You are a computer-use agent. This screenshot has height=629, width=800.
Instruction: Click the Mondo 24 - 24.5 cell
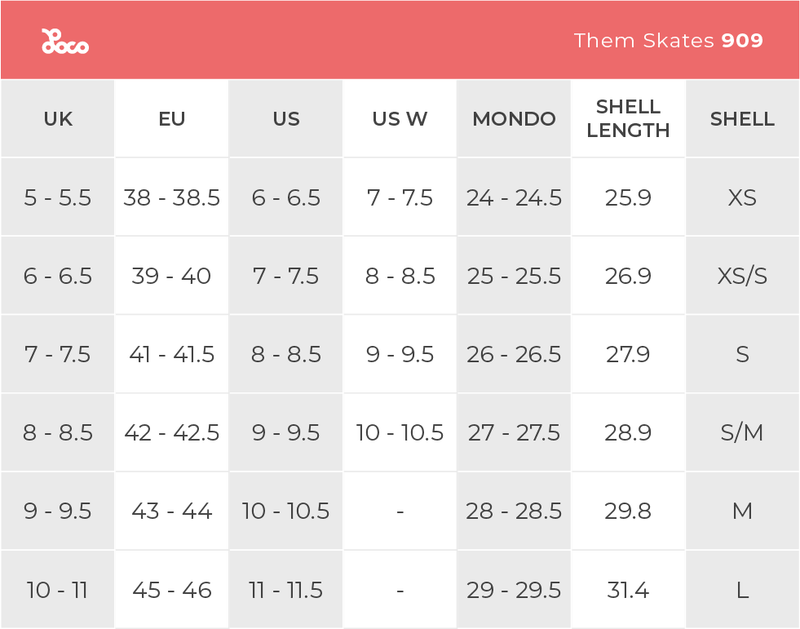pos(514,198)
